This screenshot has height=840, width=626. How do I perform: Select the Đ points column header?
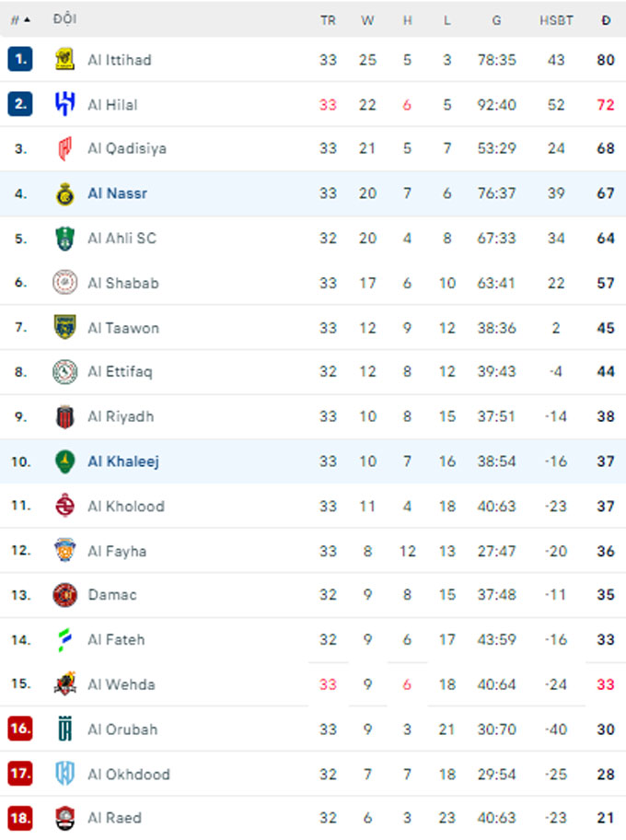click(x=606, y=20)
